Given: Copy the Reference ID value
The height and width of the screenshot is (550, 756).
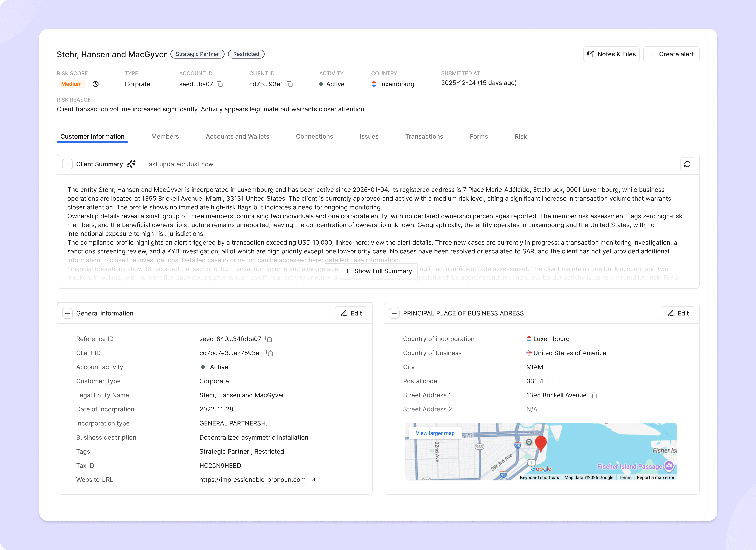Looking at the screenshot, I should 269,339.
